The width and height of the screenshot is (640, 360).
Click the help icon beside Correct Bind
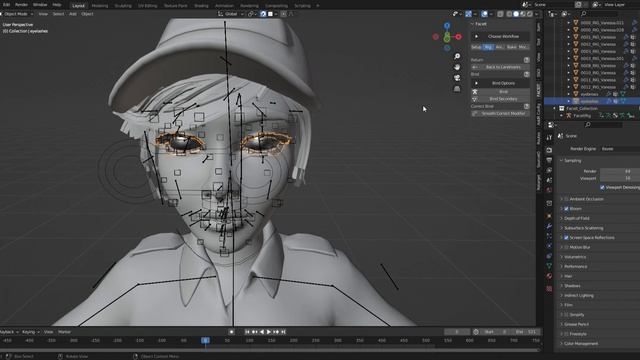point(527,107)
